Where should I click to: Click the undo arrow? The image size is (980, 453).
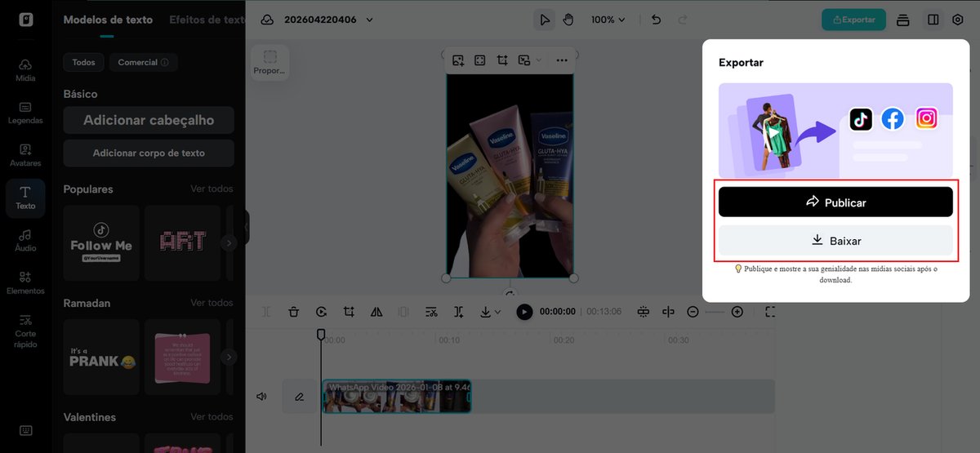(x=657, y=20)
